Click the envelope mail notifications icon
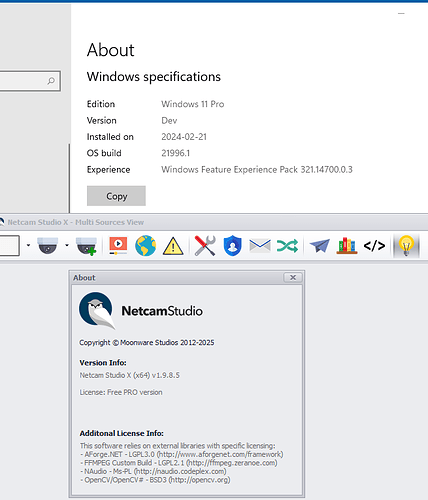Viewport: 428px width, 500px height. tap(260, 246)
